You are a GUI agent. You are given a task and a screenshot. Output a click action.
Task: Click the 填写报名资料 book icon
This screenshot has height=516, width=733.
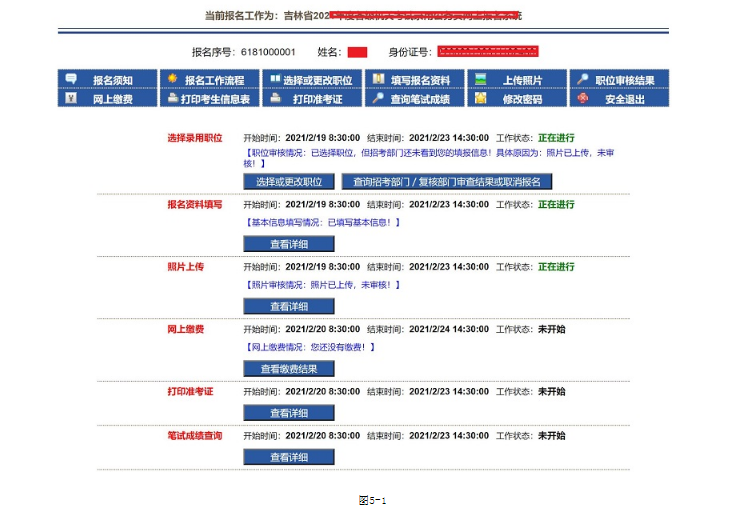378,79
